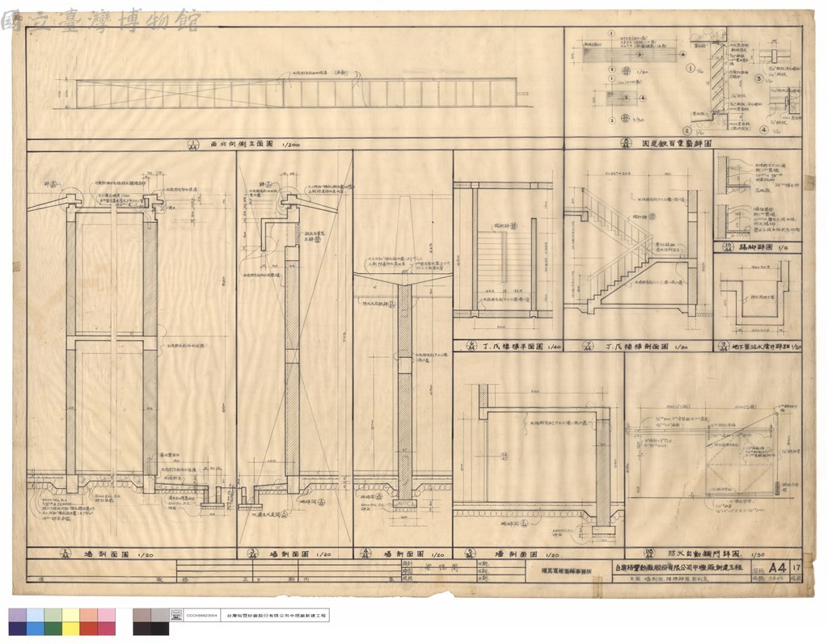Choose the dark green color swatch
This screenshot has height=644, width=828.
tap(53, 628)
